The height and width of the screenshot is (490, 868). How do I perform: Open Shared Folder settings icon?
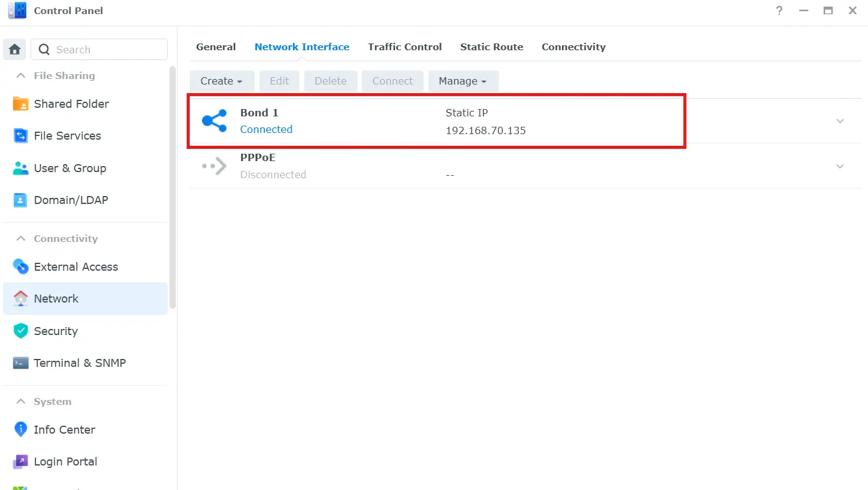point(21,104)
